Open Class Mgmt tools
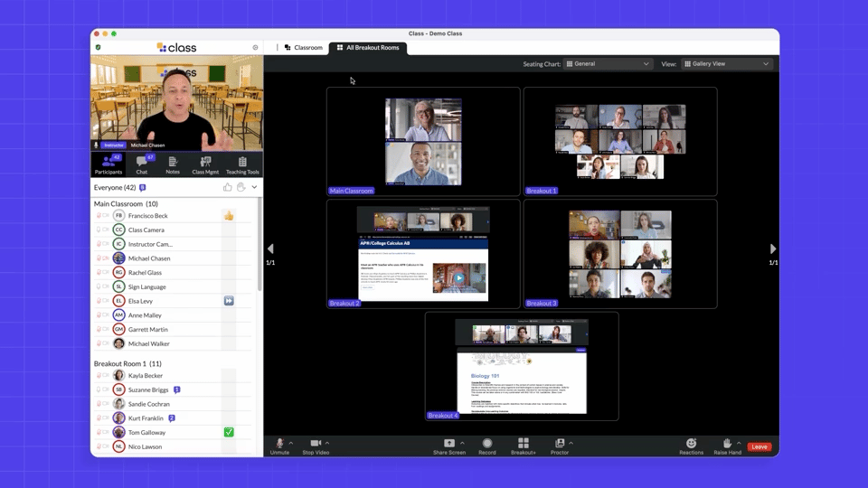This screenshot has width=868, height=488. point(205,164)
